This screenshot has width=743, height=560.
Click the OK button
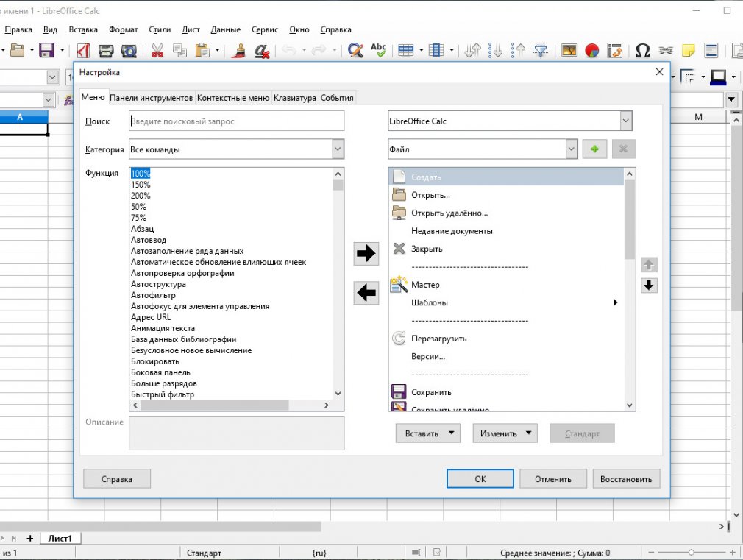click(x=480, y=479)
